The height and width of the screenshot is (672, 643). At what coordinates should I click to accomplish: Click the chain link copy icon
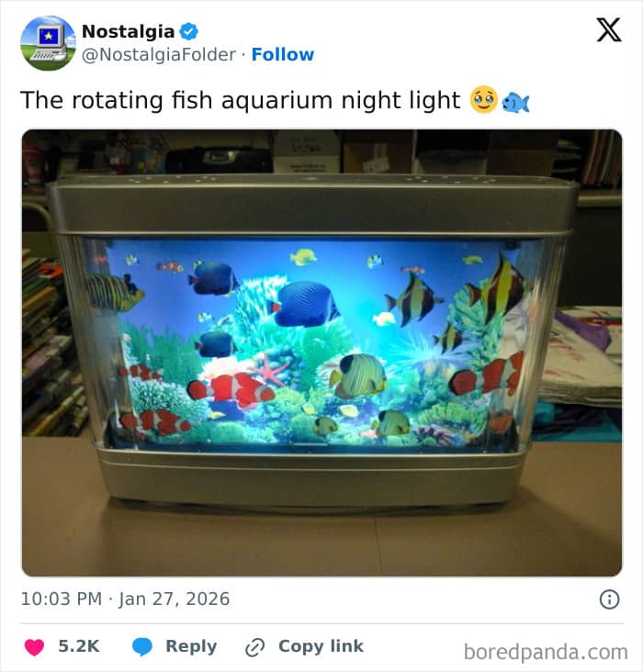(x=254, y=646)
